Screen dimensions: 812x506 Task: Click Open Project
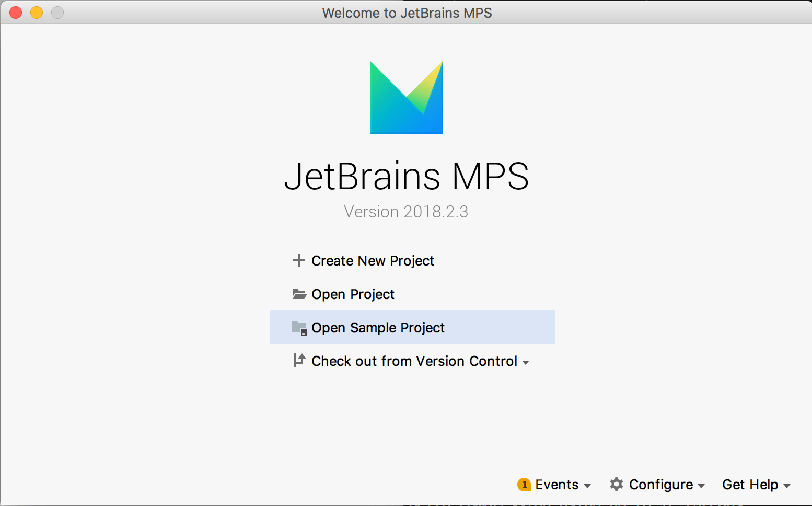(353, 294)
